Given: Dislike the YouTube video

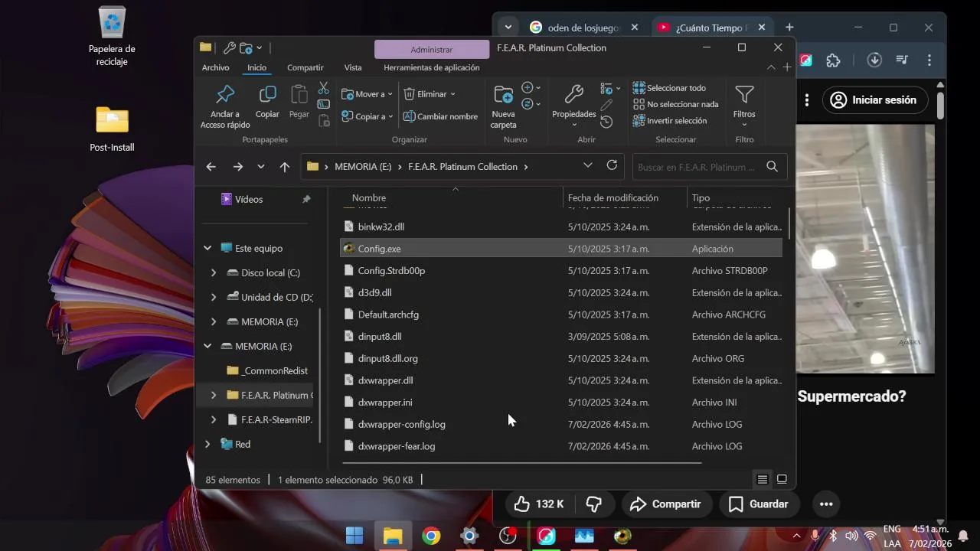Looking at the screenshot, I should (593, 504).
